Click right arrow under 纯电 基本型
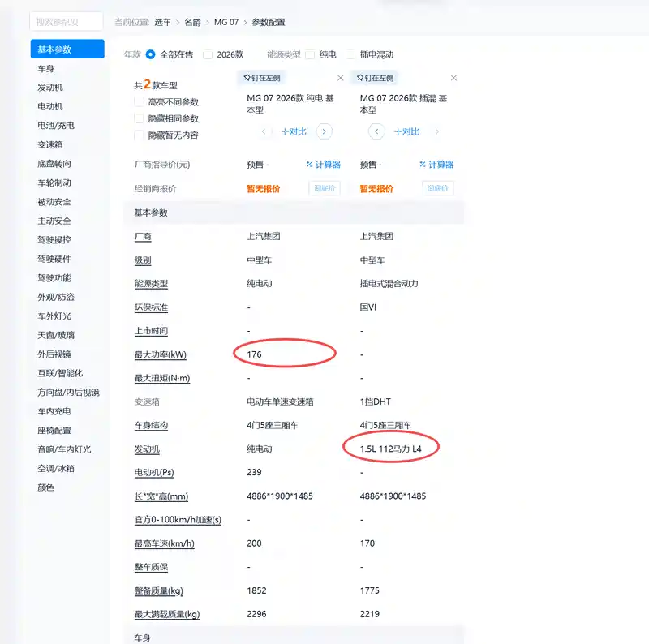649x644 pixels. coord(324,131)
